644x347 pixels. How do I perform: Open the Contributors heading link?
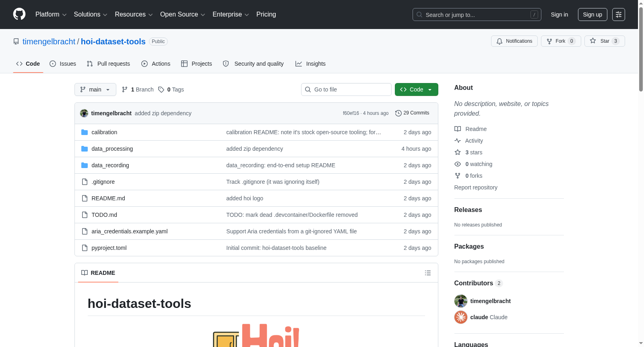[479, 283]
